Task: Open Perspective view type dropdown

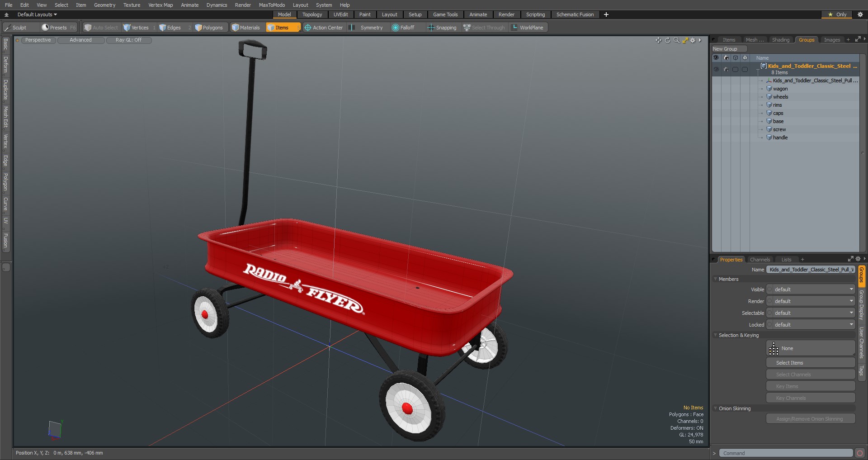Action: (38, 40)
